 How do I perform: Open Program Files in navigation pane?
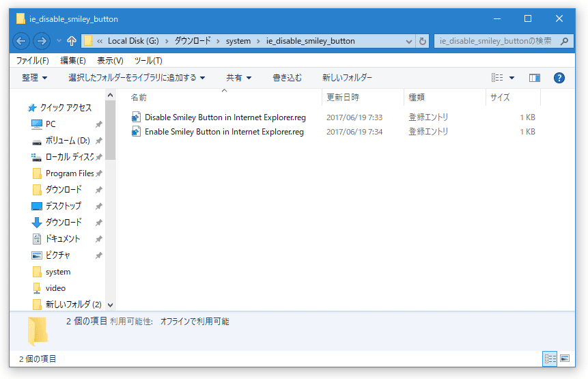tap(70, 173)
